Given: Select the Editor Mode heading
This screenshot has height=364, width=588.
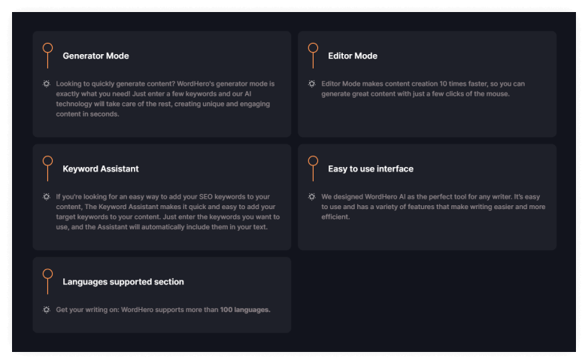Looking at the screenshot, I should coord(353,56).
